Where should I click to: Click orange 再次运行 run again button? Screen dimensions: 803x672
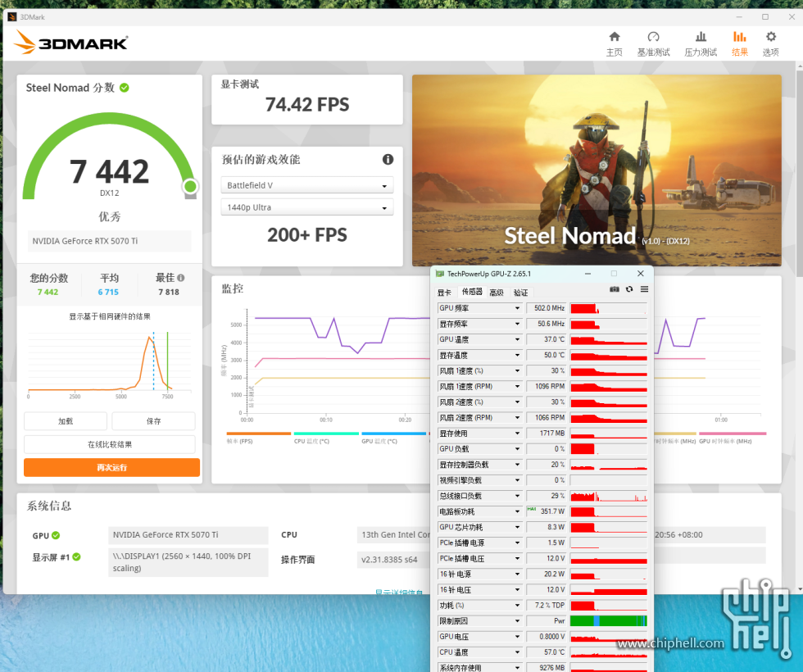click(x=111, y=468)
